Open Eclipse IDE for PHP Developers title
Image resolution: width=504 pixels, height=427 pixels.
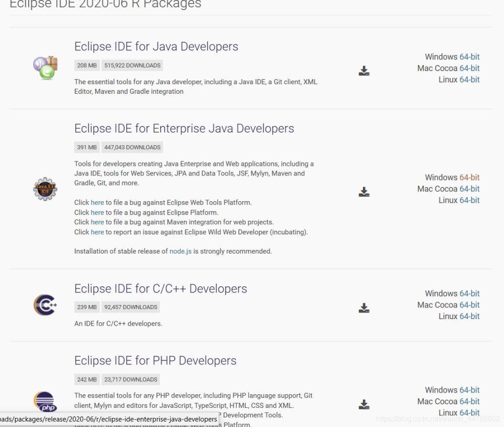(x=155, y=361)
